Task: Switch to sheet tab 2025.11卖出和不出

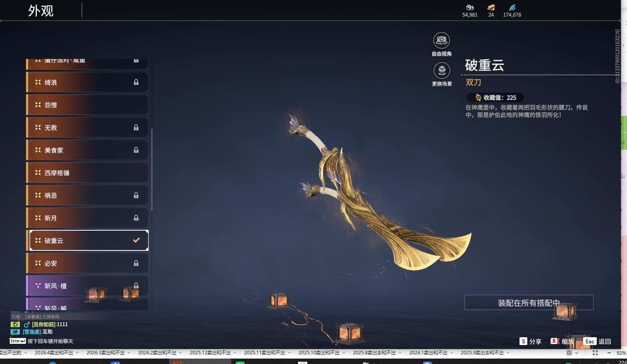Action: [x=264, y=353]
